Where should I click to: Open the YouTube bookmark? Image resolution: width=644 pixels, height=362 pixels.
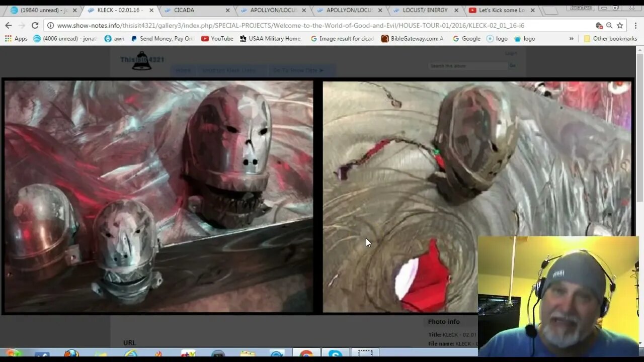[x=217, y=39]
